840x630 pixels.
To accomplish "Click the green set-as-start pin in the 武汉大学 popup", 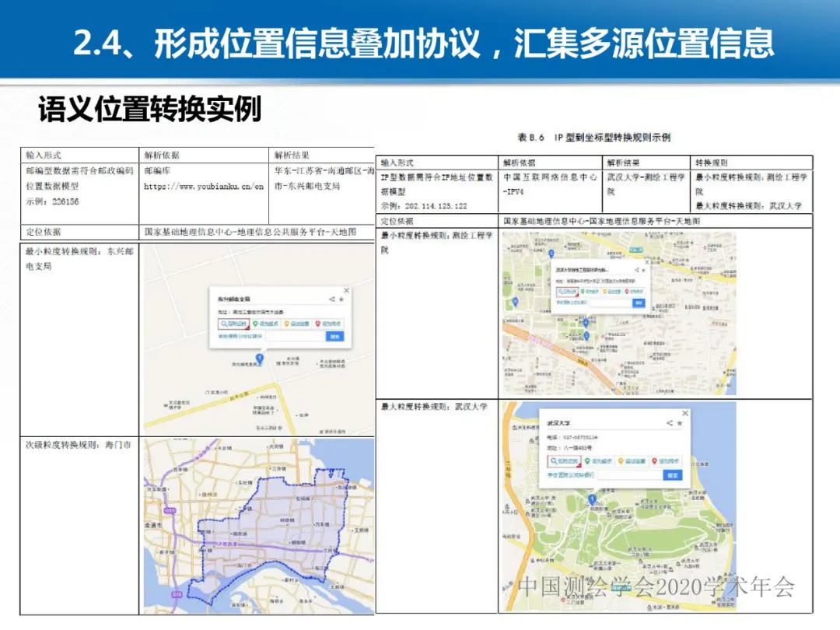I will point(587,461).
